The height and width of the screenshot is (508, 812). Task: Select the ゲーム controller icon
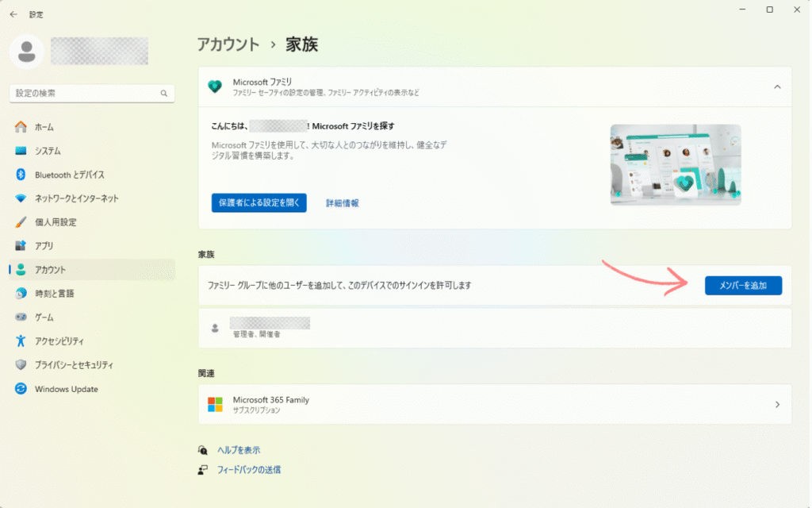21,317
